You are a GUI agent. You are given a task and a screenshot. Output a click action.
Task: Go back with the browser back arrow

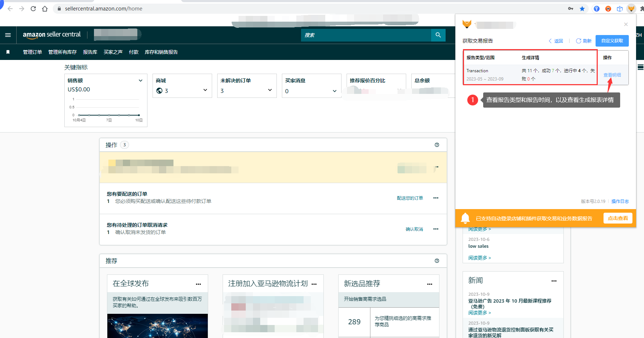10,9
